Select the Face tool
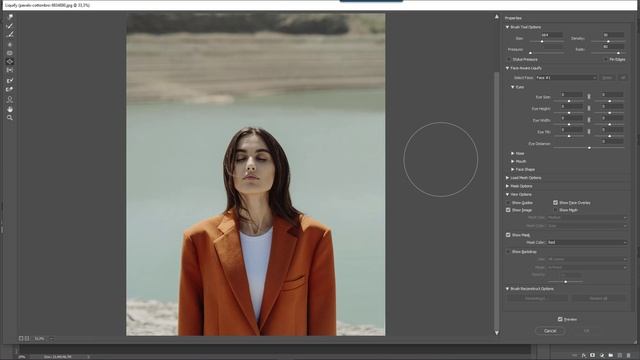This screenshot has height=360, width=640. [10, 100]
